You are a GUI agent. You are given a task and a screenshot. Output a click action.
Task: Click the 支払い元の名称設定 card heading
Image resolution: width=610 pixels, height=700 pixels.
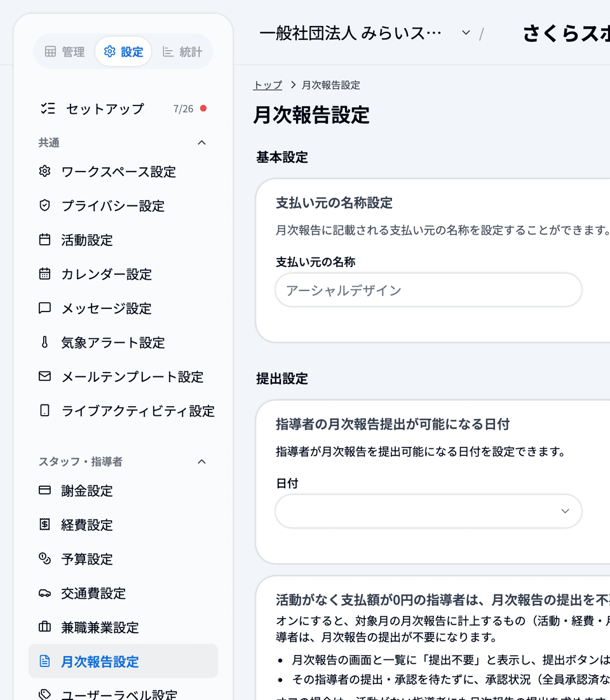pos(334,203)
